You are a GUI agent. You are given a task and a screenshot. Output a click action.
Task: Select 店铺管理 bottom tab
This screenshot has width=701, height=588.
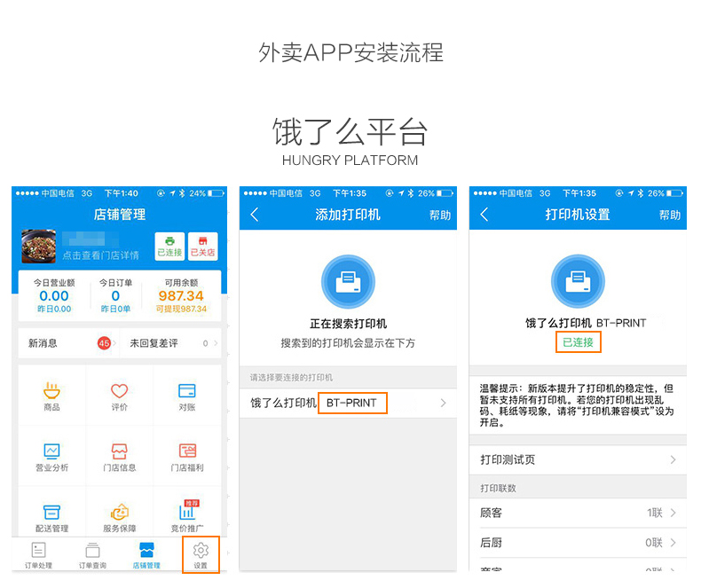(146, 555)
